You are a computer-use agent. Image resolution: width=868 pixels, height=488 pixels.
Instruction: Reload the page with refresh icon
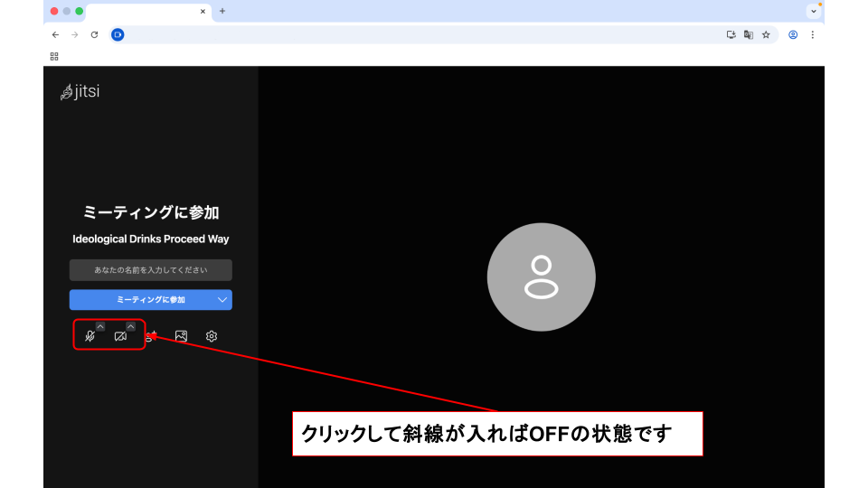pos(94,34)
